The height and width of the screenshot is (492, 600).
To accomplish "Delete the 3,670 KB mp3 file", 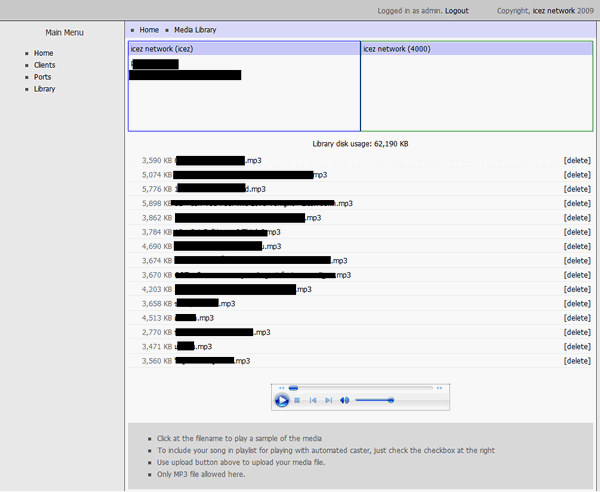I will [x=577, y=275].
